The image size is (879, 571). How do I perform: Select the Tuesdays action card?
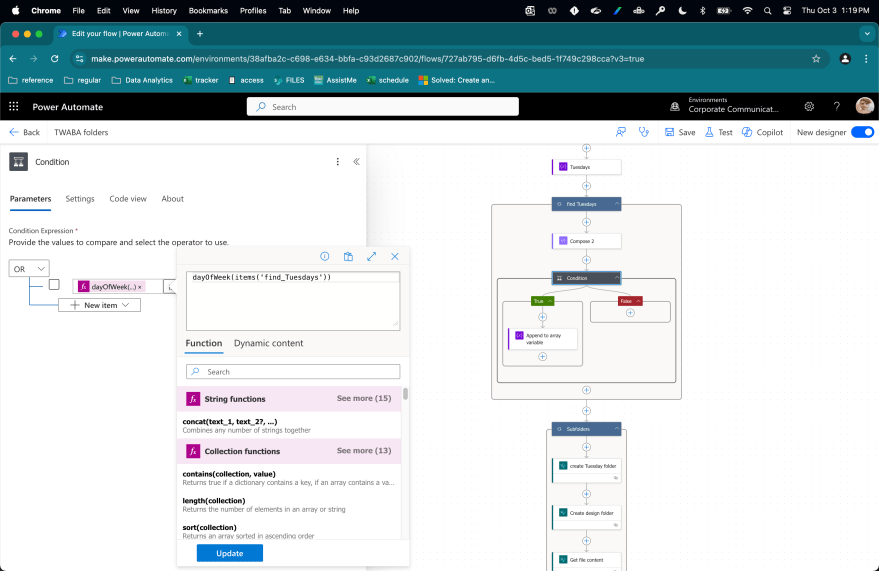tap(586, 167)
